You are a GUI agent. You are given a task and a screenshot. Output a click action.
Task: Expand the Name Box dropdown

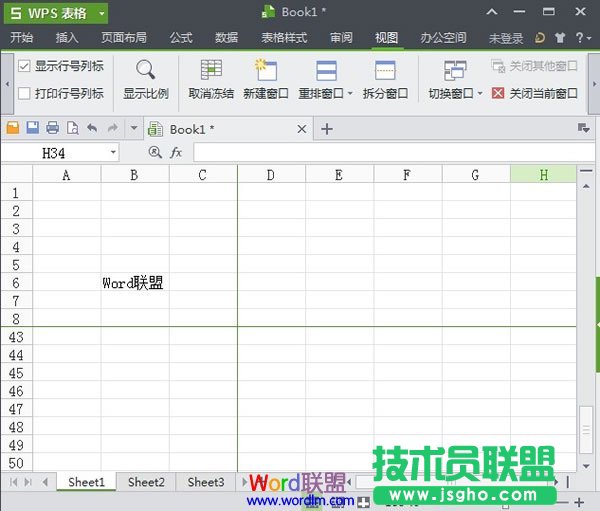coord(113,152)
